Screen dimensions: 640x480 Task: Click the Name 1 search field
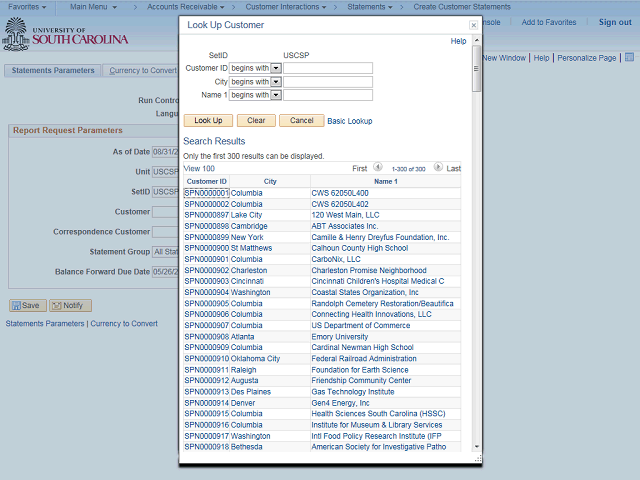click(328, 95)
